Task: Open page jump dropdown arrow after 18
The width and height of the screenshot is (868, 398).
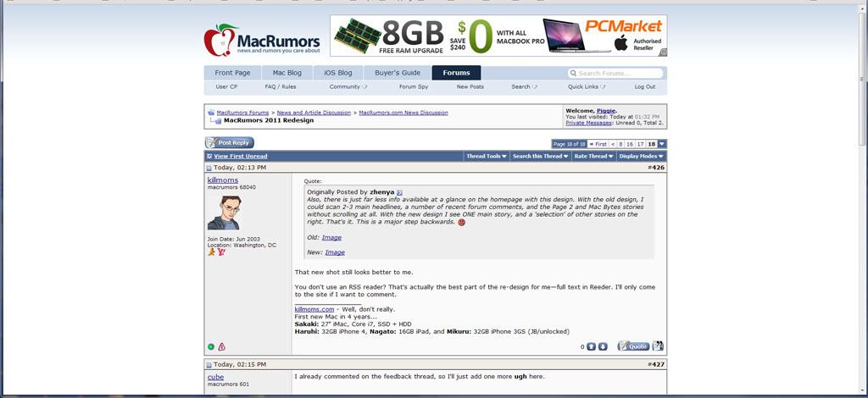Action: [x=662, y=144]
